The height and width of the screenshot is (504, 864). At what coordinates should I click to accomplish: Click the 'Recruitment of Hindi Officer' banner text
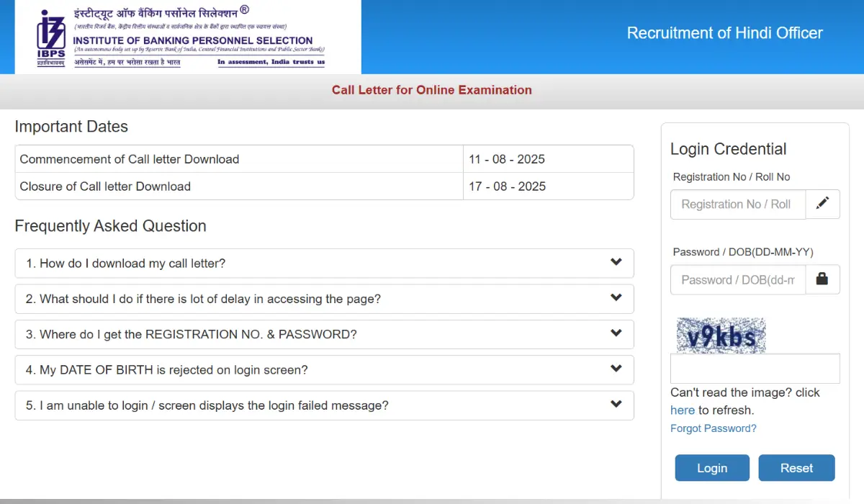click(724, 32)
